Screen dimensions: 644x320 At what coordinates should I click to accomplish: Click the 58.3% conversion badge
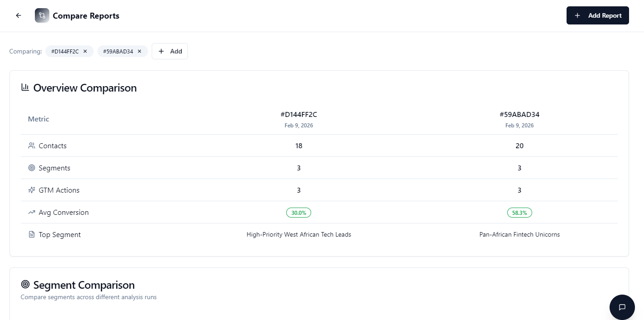[519, 213]
